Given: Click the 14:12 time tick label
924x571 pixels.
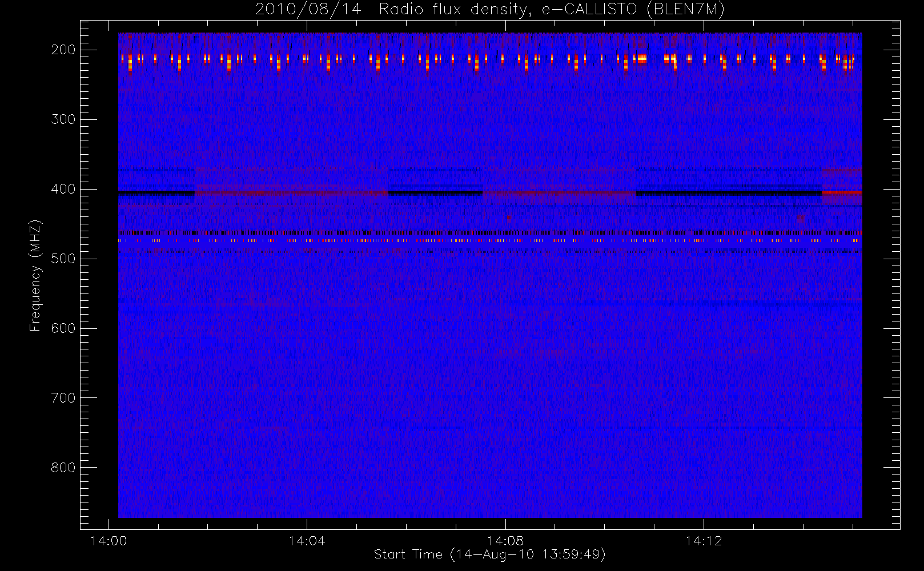Looking at the screenshot, I should (x=704, y=541).
